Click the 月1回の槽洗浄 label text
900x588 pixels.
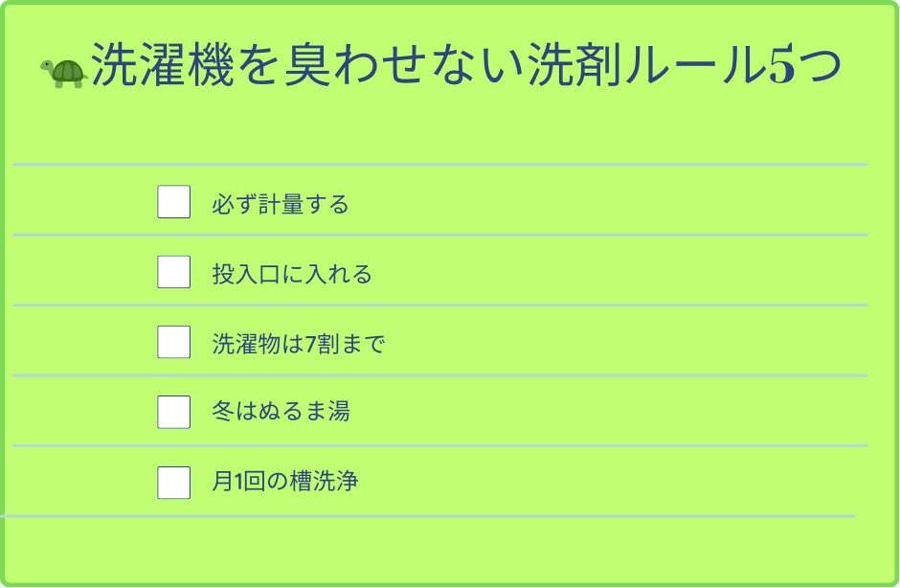point(284,482)
